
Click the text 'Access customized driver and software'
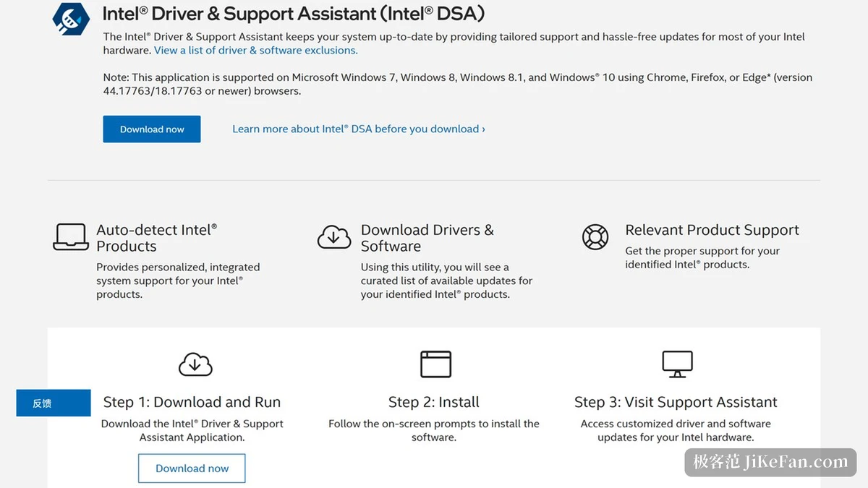pyautogui.click(x=676, y=424)
